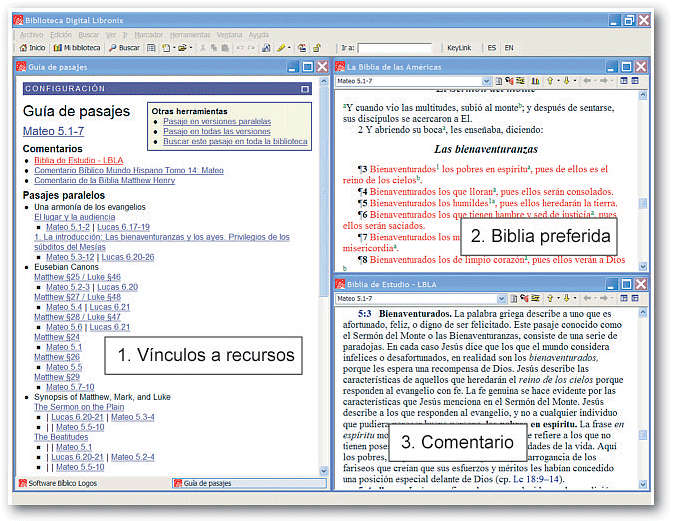Click the red icon left of the padlock
The image size is (679, 521).
pyautogui.click(x=302, y=48)
